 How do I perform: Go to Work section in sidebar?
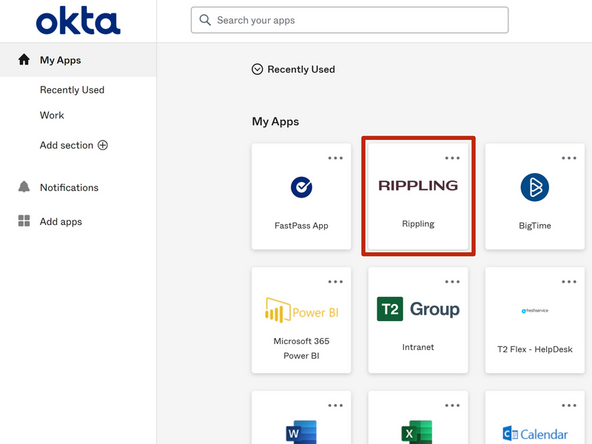(x=52, y=115)
